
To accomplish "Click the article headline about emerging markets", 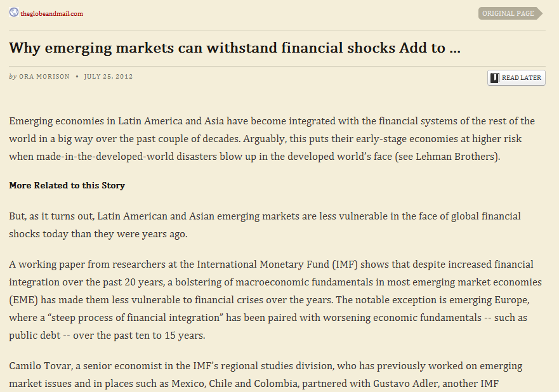I will (x=235, y=48).
